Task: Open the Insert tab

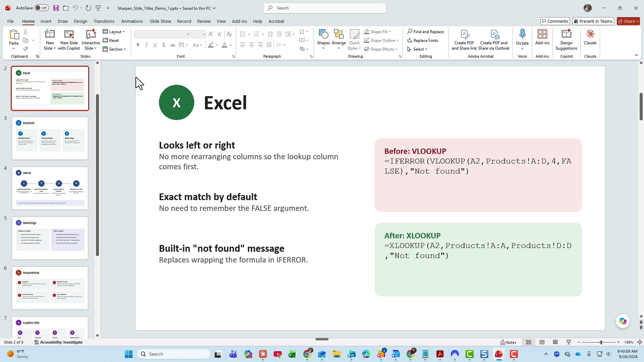Action: [x=46, y=21]
